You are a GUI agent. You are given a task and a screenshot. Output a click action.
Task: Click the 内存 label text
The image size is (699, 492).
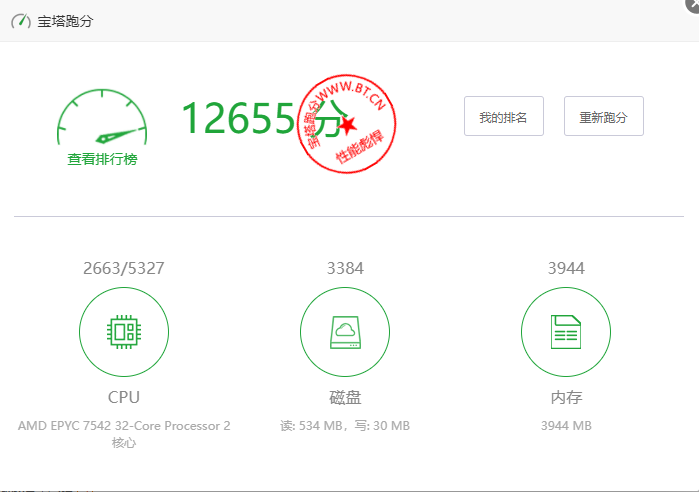(566, 397)
